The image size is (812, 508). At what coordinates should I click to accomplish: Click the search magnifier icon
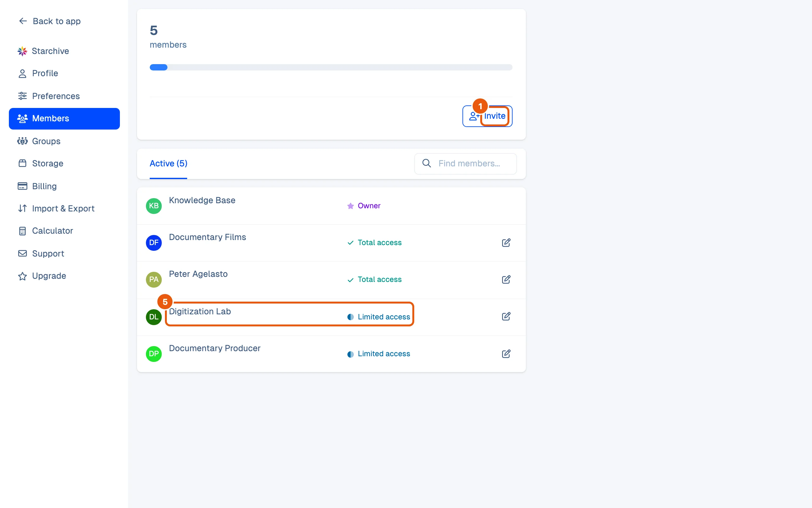(427, 163)
